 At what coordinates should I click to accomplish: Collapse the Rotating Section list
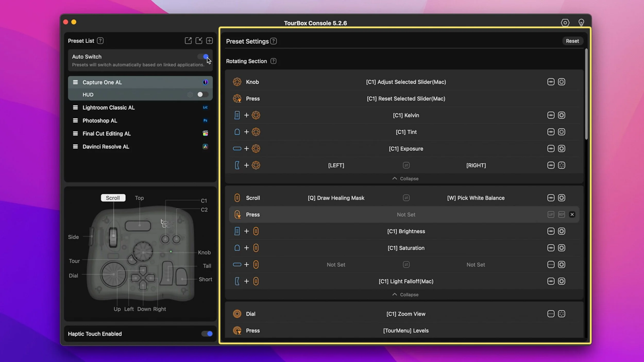click(405, 178)
